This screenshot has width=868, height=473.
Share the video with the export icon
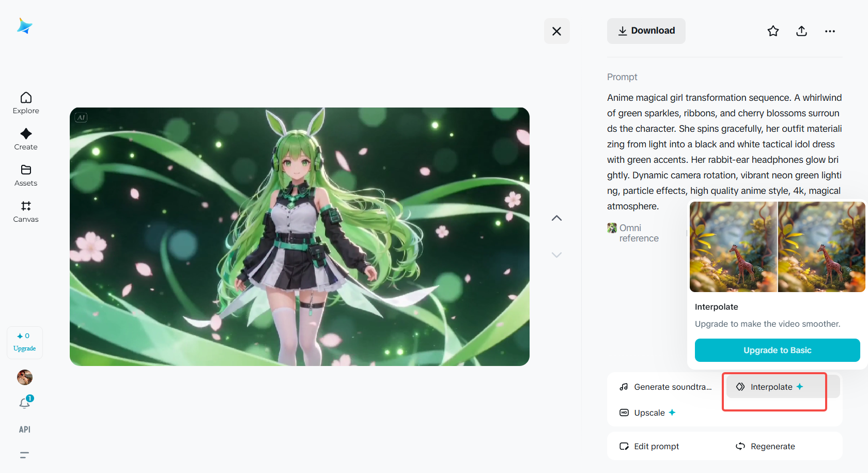[801, 31]
